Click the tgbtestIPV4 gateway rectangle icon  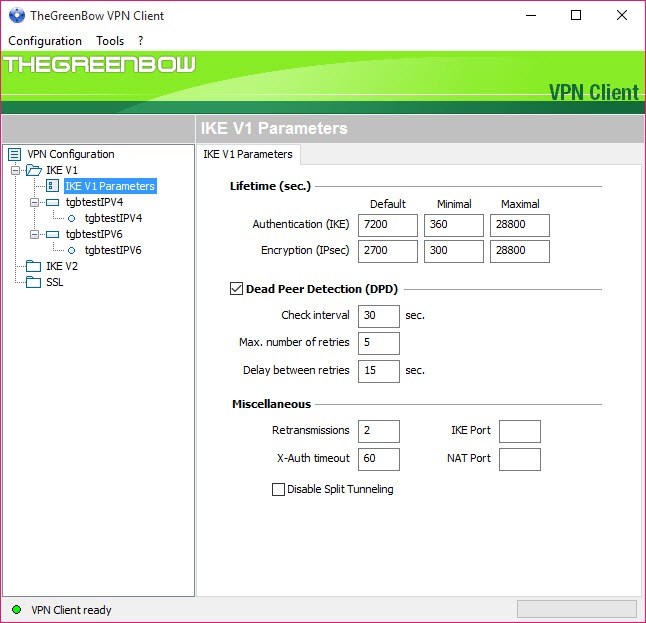coord(52,202)
